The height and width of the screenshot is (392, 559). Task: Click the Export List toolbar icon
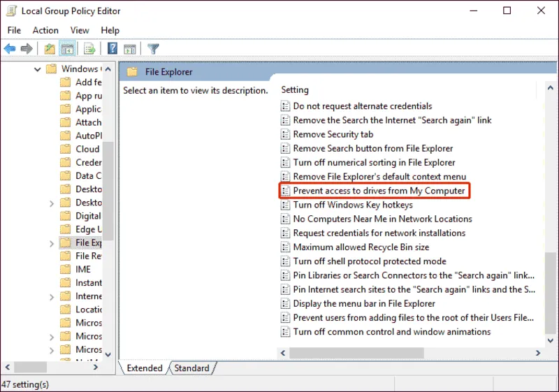pos(89,49)
